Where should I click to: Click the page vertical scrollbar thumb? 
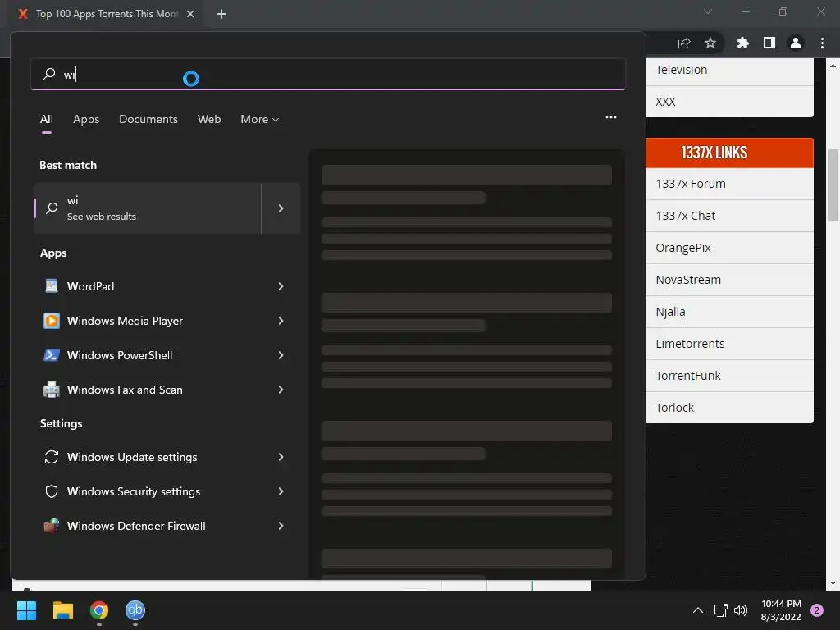833,185
